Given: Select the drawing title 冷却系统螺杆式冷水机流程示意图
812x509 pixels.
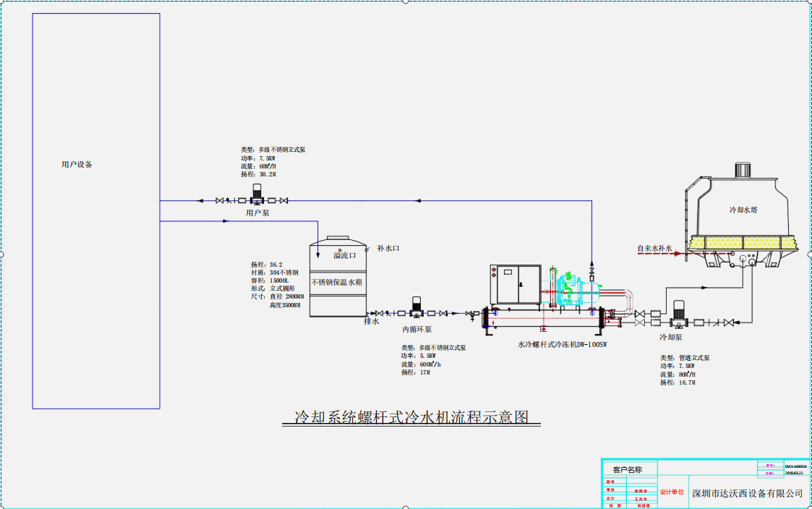Looking at the screenshot, I should pyautogui.click(x=411, y=417).
